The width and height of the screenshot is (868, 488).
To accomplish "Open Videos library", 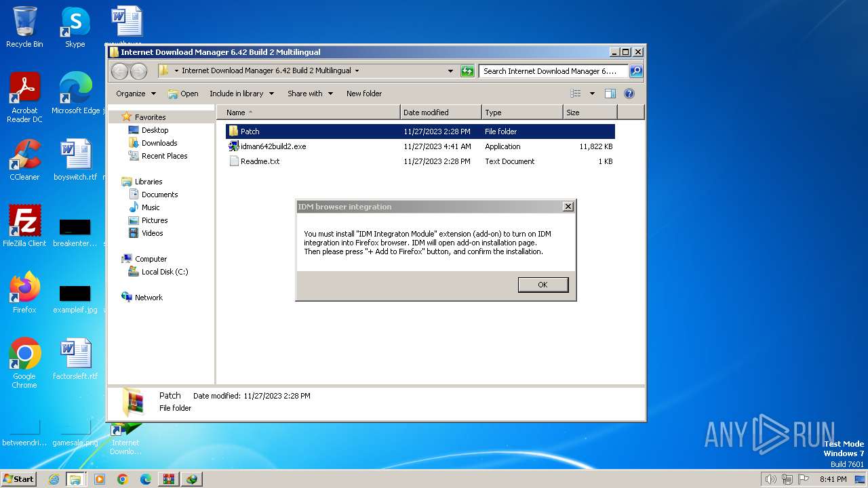I will (152, 233).
